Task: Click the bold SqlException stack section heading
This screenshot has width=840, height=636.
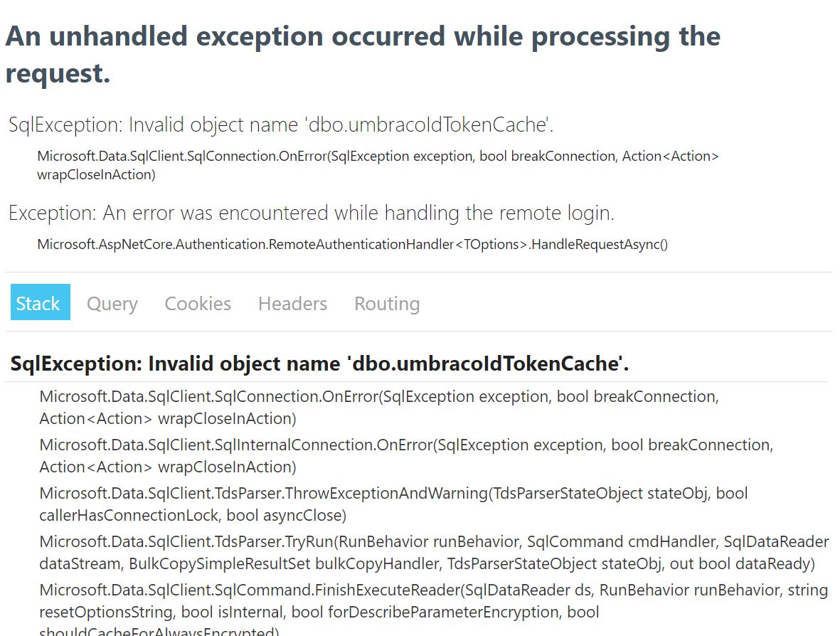Action: 319,364
